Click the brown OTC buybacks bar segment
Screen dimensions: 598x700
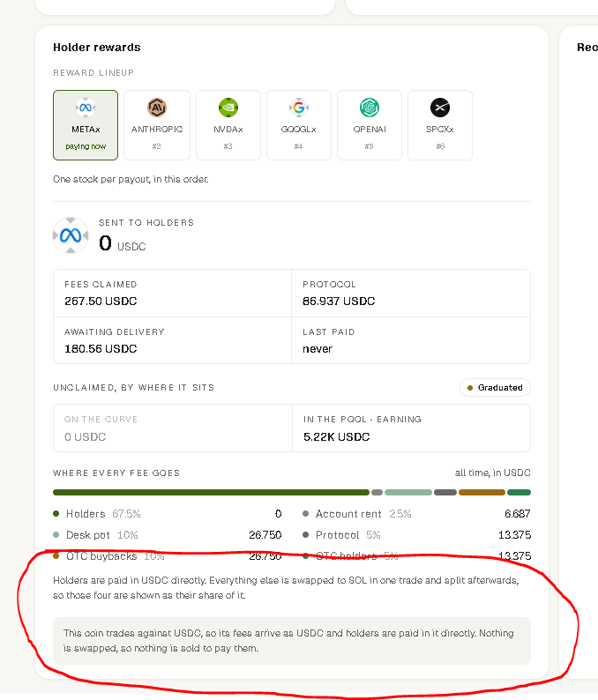482,493
